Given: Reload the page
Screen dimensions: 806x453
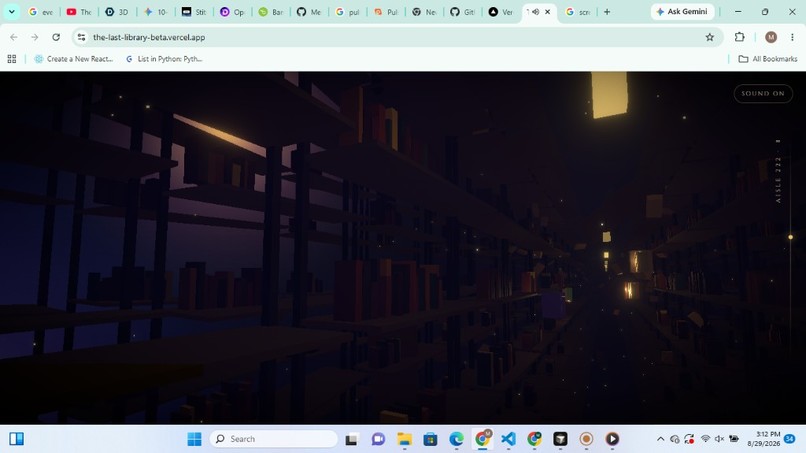Looking at the screenshot, I should (x=56, y=37).
